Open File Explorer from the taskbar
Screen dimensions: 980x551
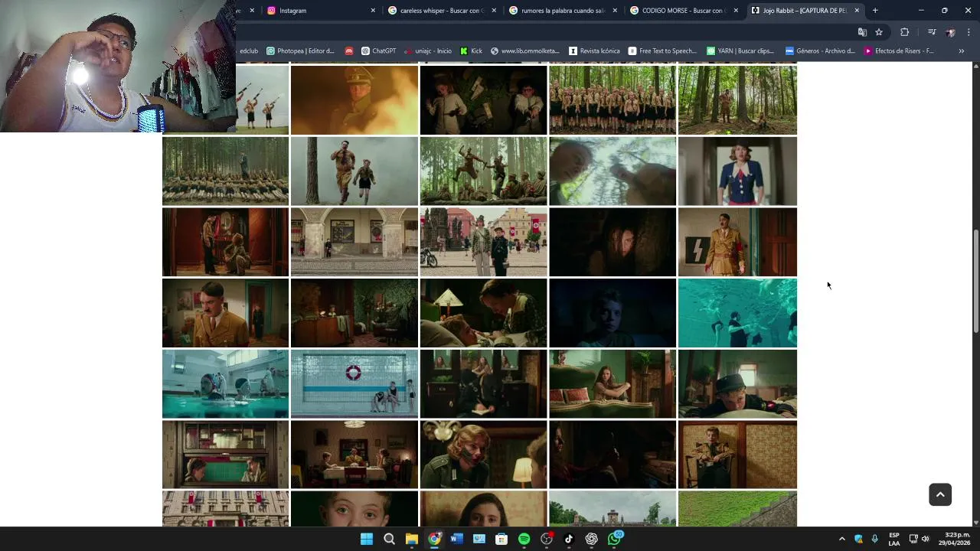412,539
